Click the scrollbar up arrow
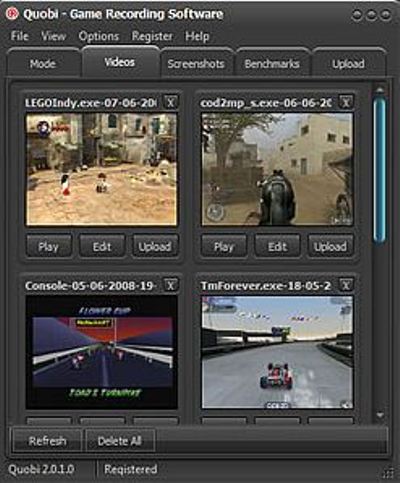The height and width of the screenshot is (483, 400). 379,91
